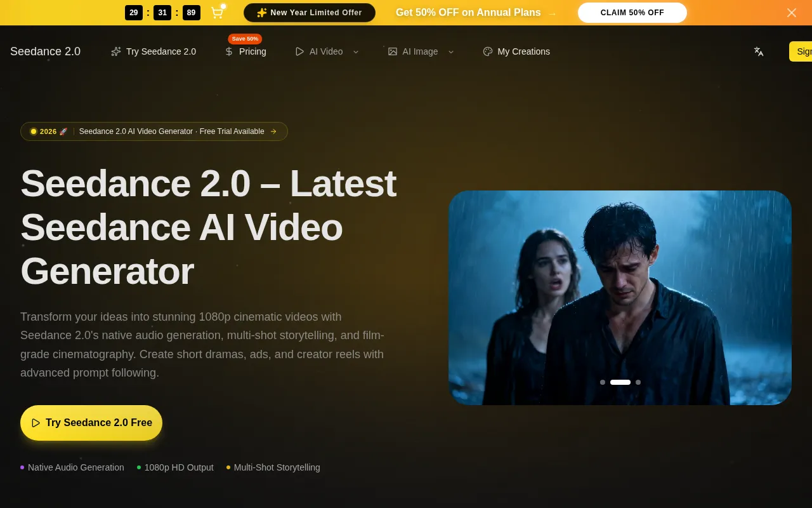Click the palette icon beside My Creations
This screenshot has width=812, height=508.
tap(488, 51)
